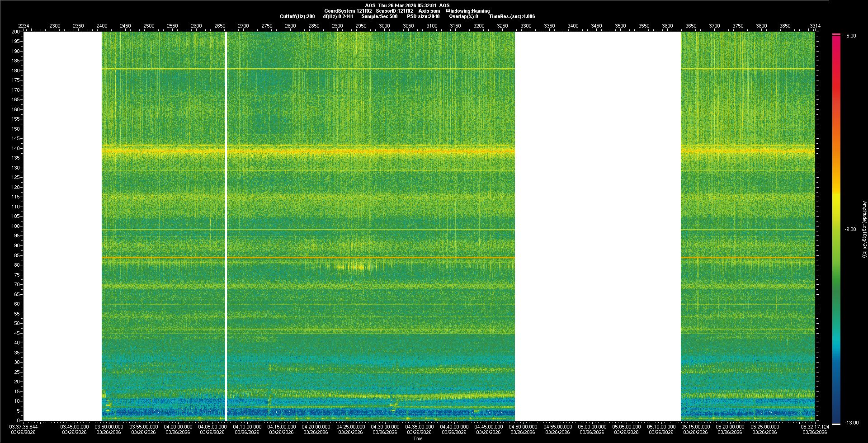
Task: Click the 200 Hz top frequency label
Action: click(16, 32)
